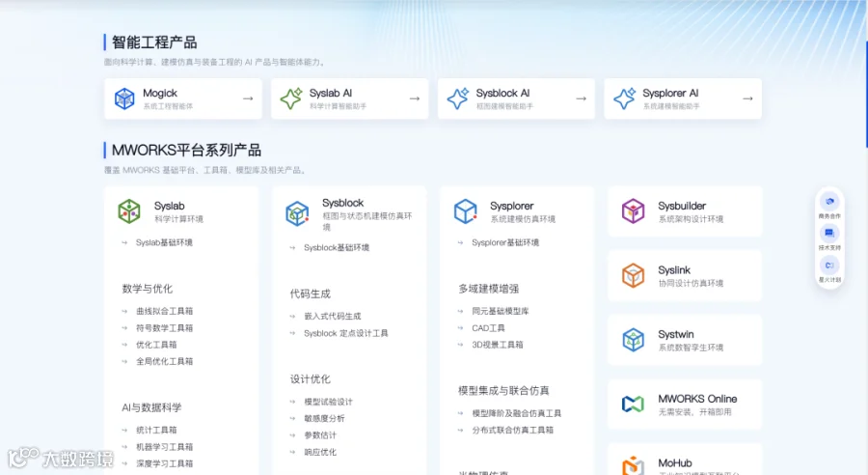The height and width of the screenshot is (475, 868).
Task: Open 响应优化 link
Action: coord(320,452)
